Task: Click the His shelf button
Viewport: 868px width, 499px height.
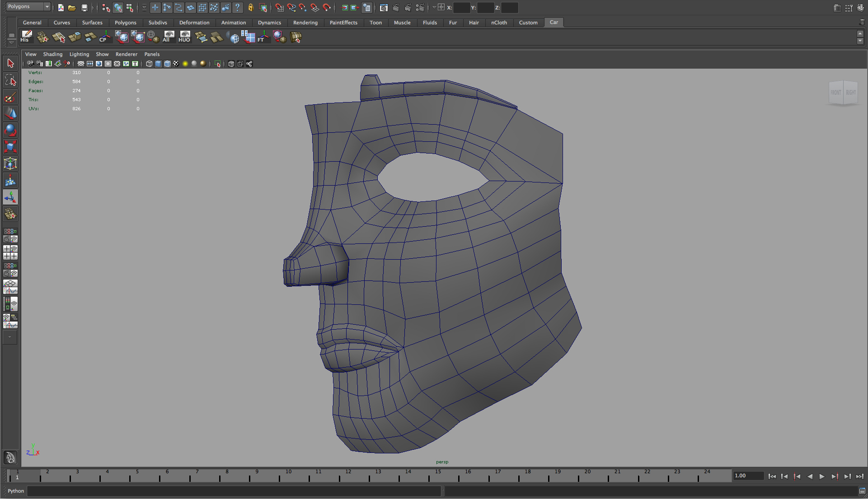Action: [x=26, y=37]
